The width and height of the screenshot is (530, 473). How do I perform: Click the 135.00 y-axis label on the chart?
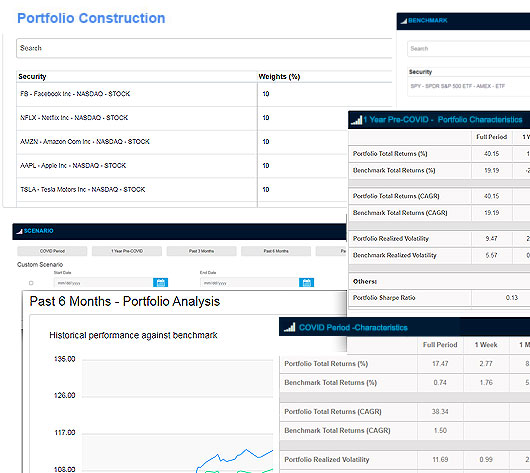[65, 359]
